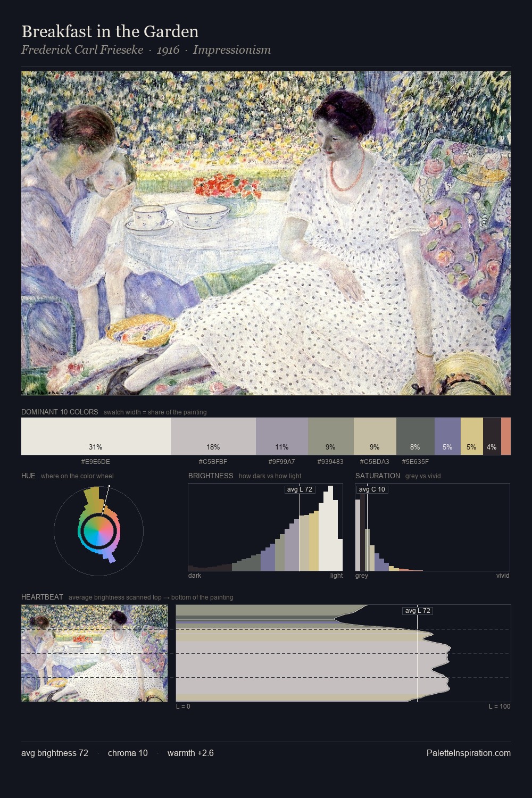Choose the beige swatch above #C5BDA3

(375, 436)
